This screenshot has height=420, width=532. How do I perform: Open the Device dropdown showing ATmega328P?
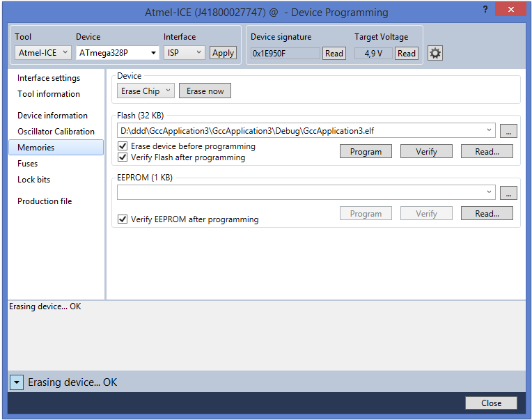(x=118, y=52)
